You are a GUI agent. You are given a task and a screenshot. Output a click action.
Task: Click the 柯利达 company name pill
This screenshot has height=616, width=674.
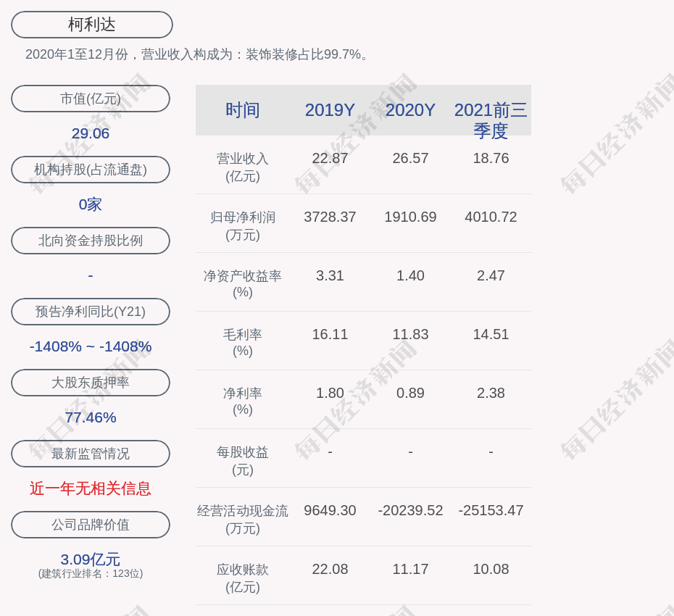(x=92, y=25)
